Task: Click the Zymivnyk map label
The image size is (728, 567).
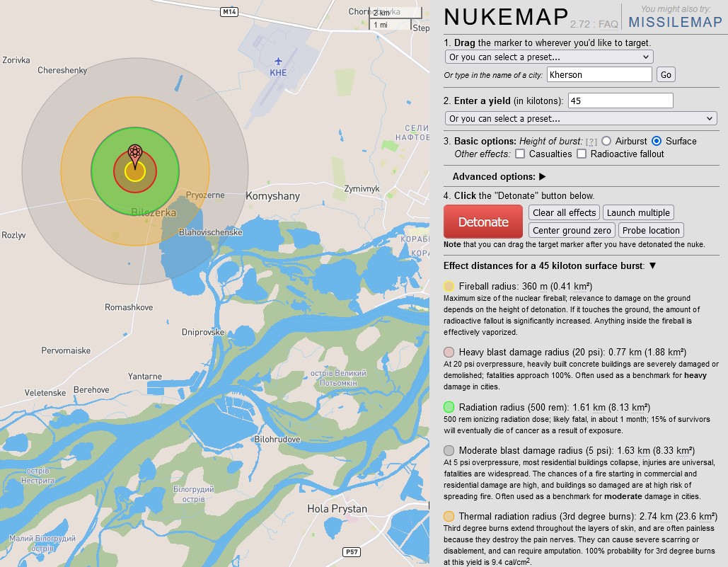Action: (x=362, y=188)
